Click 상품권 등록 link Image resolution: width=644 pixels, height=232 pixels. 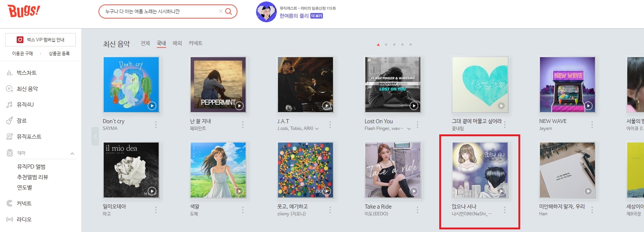59,53
